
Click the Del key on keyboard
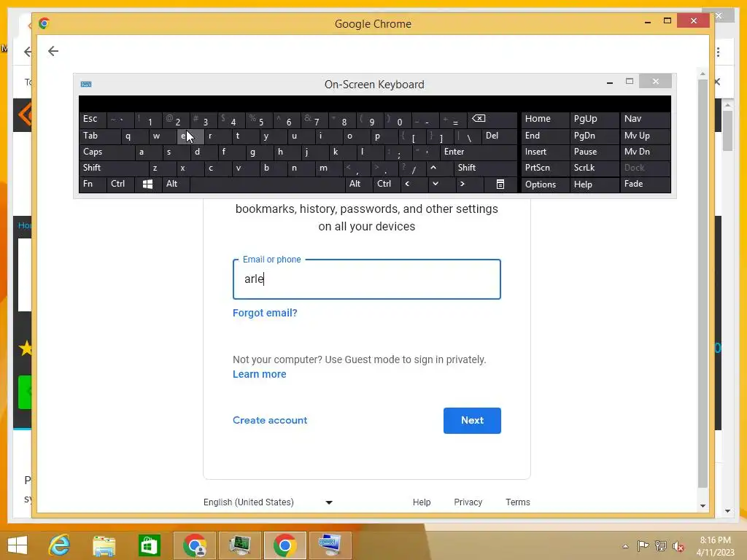(x=499, y=136)
